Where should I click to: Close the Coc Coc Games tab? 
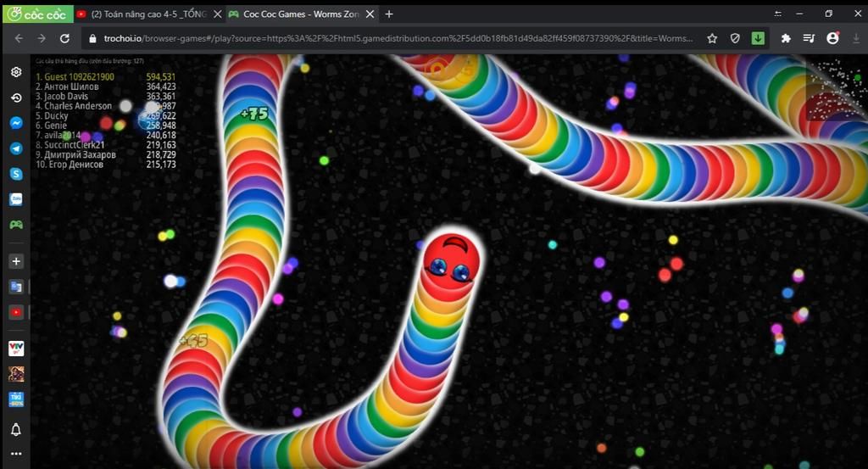370,14
